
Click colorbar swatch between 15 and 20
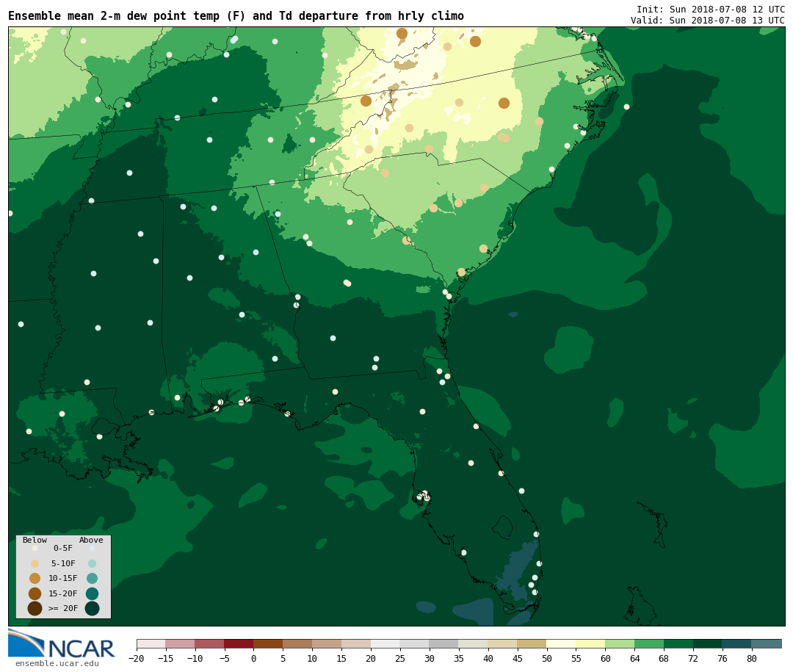(357, 644)
